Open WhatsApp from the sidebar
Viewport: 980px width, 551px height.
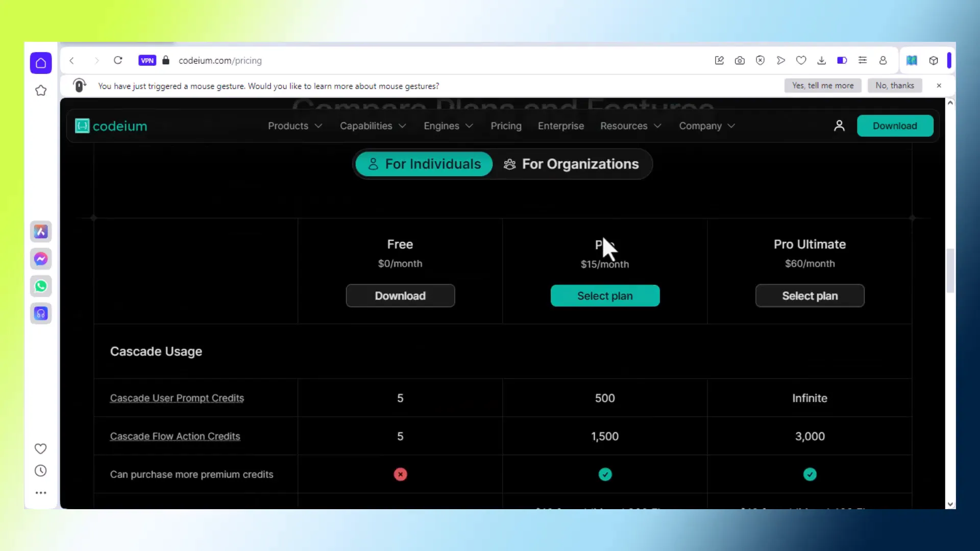[41, 286]
